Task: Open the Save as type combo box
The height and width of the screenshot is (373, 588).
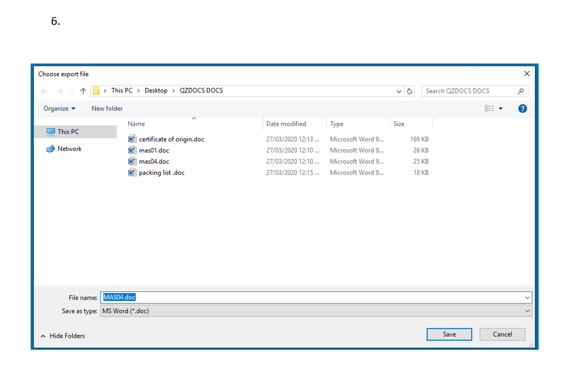Action: click(x=316, y=311)
